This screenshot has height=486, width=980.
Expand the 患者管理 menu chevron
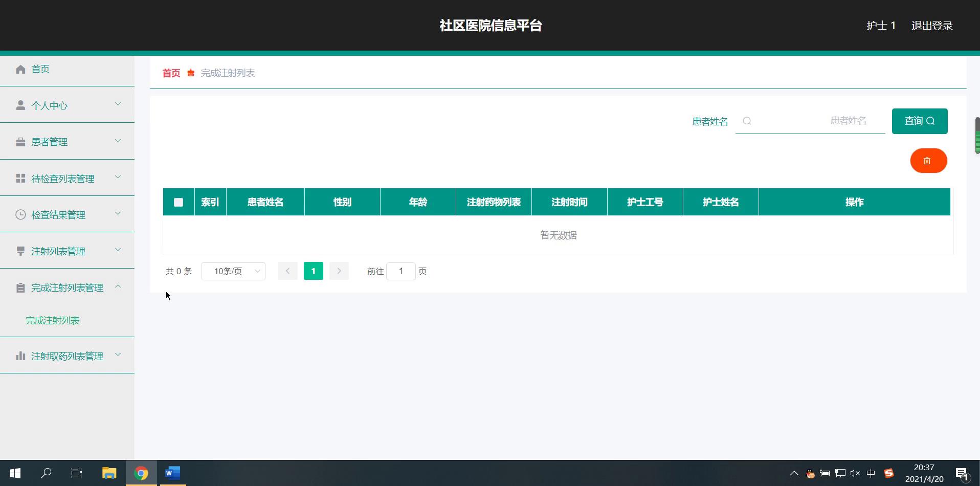coord(118,141)
